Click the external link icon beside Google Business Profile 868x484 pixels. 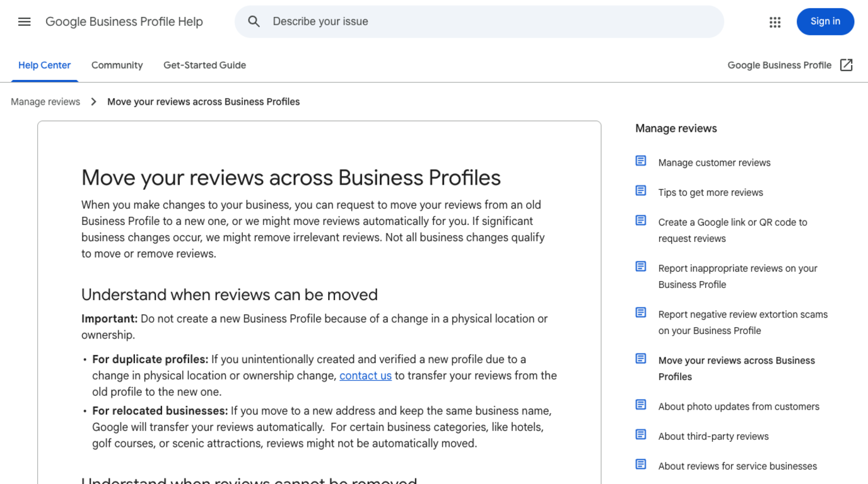tap(847, 65)
